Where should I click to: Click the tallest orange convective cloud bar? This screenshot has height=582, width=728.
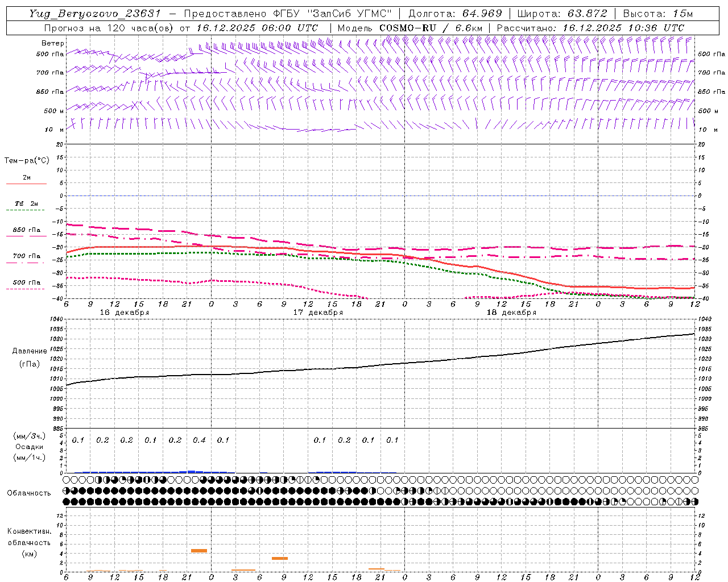coord(199,550)
